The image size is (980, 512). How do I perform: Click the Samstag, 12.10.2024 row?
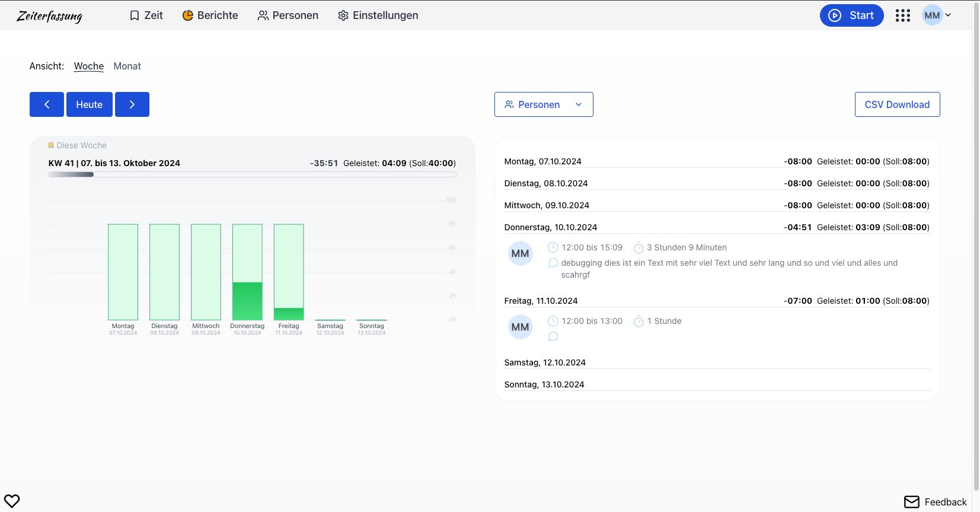717,362
